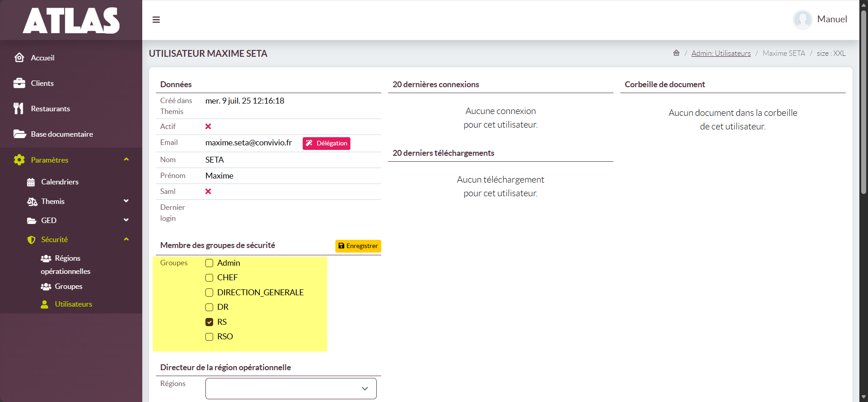Toggle the hamburger sidebar menu
The image size is (868, 402).
[x=156, y=20]
